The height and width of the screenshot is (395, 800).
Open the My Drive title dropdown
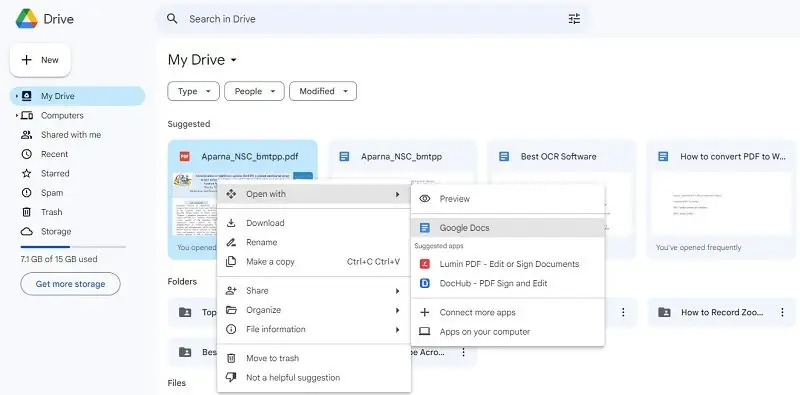[234, 60]
